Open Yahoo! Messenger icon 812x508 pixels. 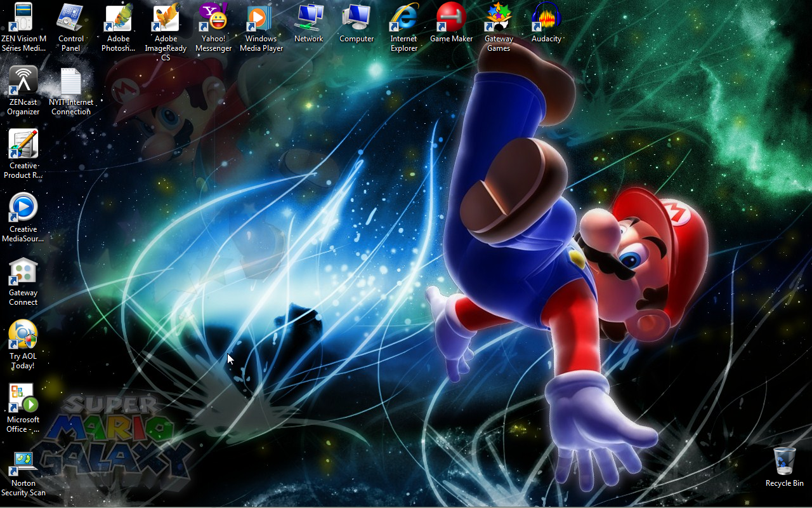click(214, 18)
